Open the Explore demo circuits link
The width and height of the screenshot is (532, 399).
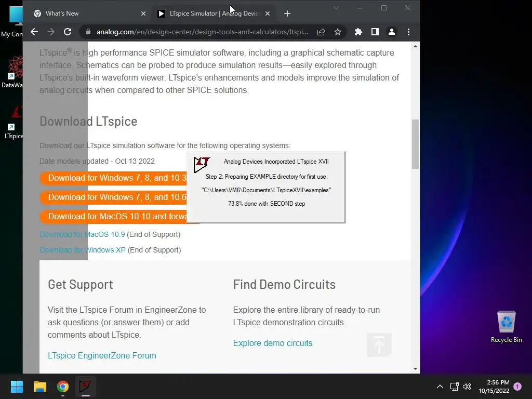[272, 343]
